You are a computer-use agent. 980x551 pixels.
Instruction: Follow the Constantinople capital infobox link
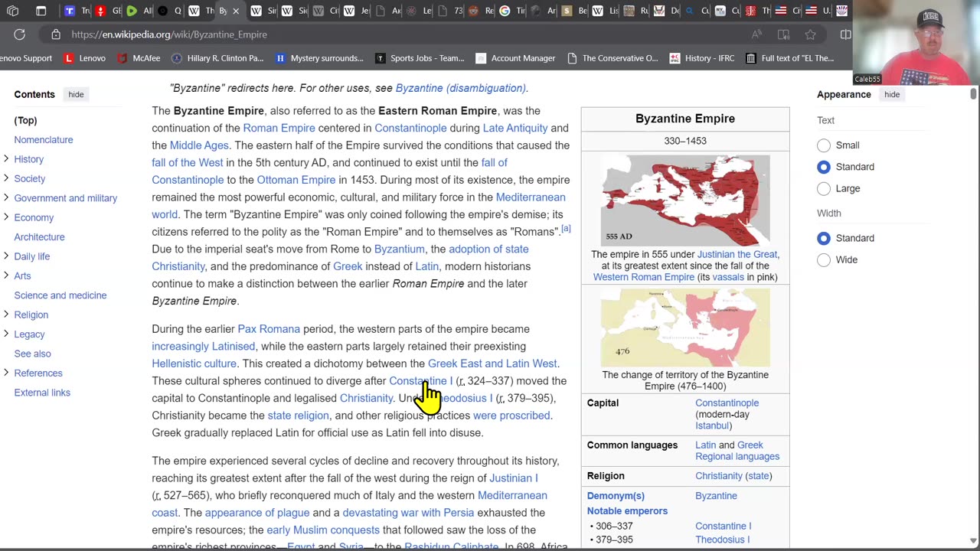727,403
